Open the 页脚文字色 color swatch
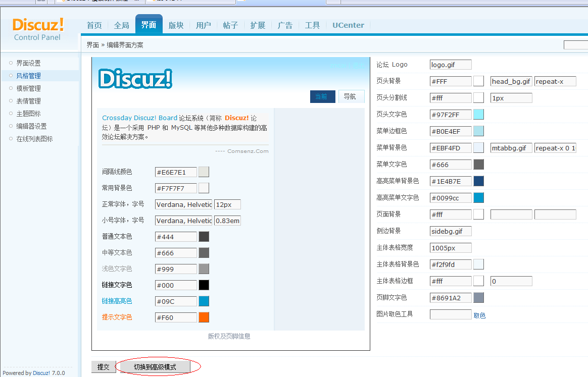588x377 pixels. point(478,298)
